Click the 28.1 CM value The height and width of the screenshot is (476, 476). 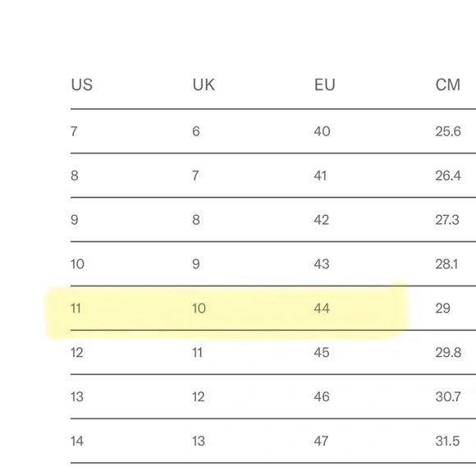446,264
